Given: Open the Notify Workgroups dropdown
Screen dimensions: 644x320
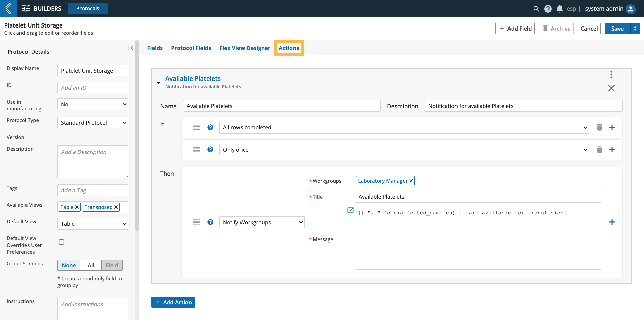Looking at the screenshot, I should click(262, 222).
